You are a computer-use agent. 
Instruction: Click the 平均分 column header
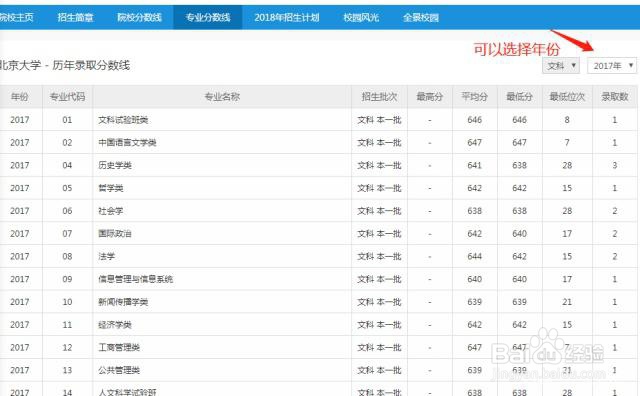pyautogui.click(x=475, y=97)
